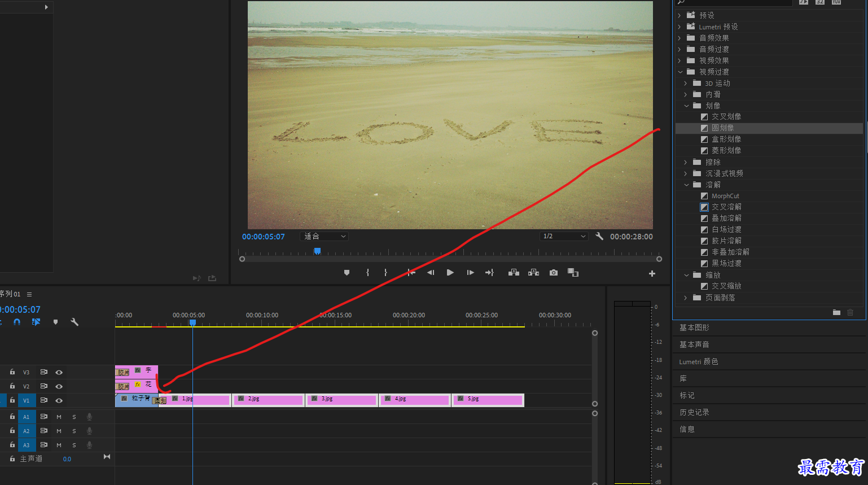Select the 圆划 transition on V1
The image size is (868, 485).
pyautogui.click(x=159, y=401)
